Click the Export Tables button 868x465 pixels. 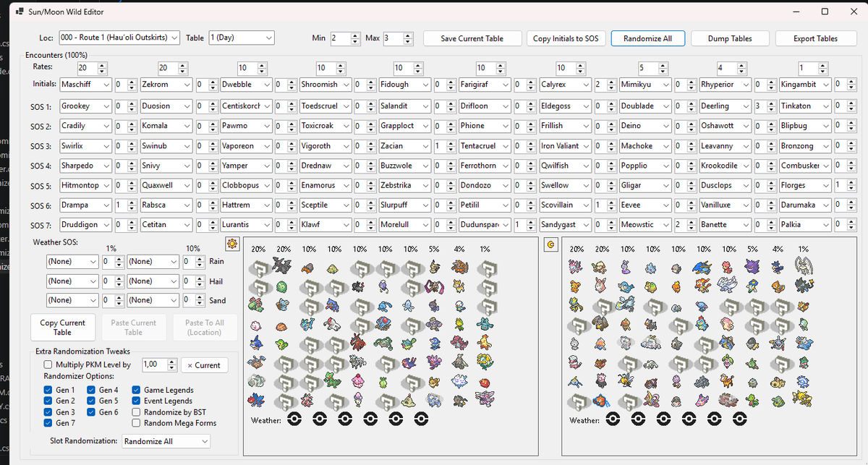816,38
